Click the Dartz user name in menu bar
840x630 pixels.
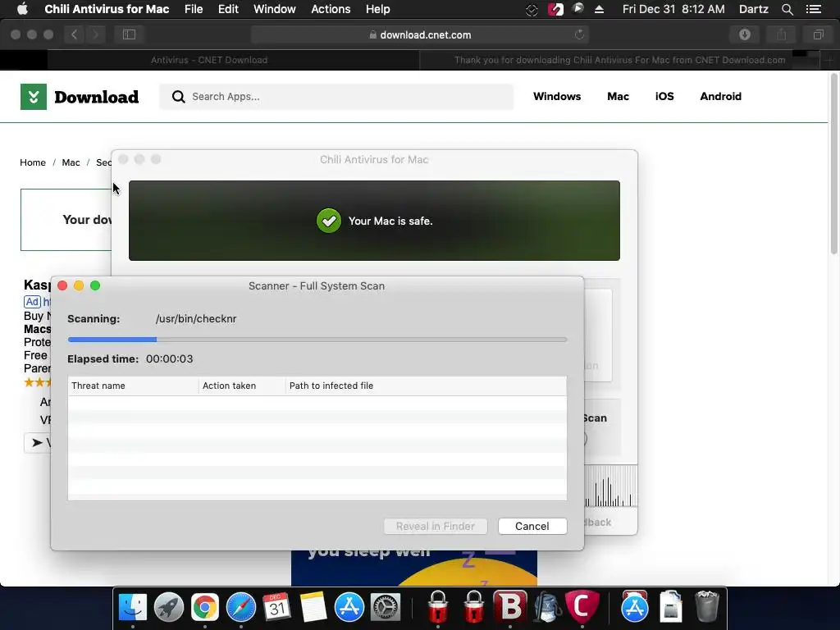click(x=753, y=9)
